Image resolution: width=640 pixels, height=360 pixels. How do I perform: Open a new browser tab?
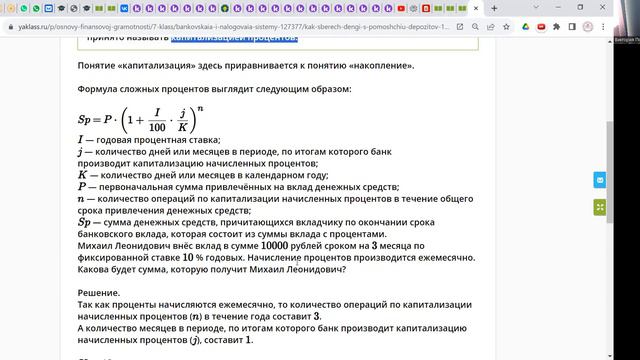pos(494,8)
